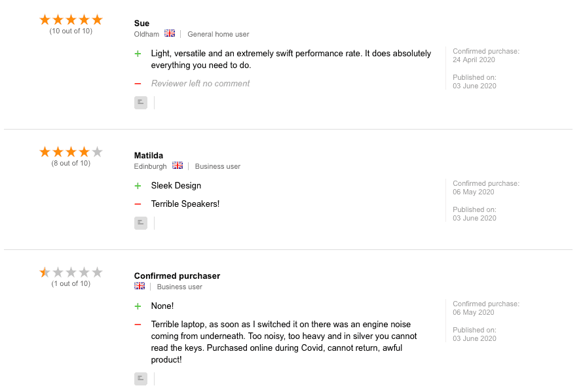Viewport: 583px width, 392px height.
Task: Click the 'Terrible laptop' review text
Action: [x=284, y=342]
